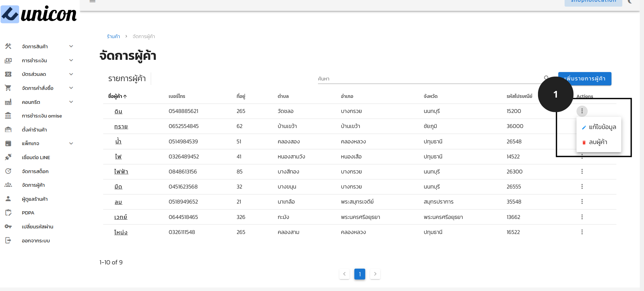The image size is (644, 291).
Task: Select แก้ไขข้อมูล from actions menu
Action: pos(599,127)
